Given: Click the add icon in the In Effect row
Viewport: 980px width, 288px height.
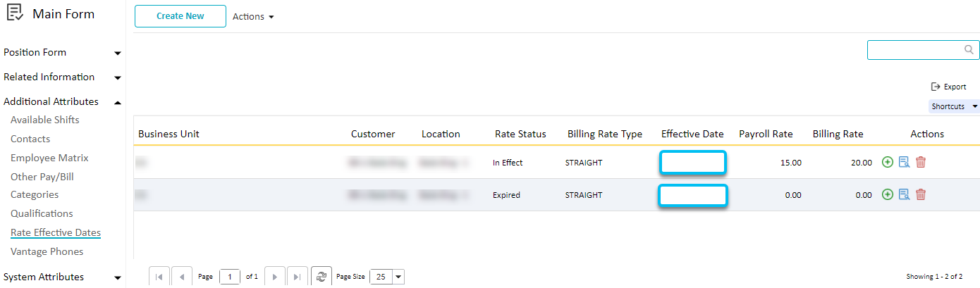Looking at the screenshot, I should point(888,162).
